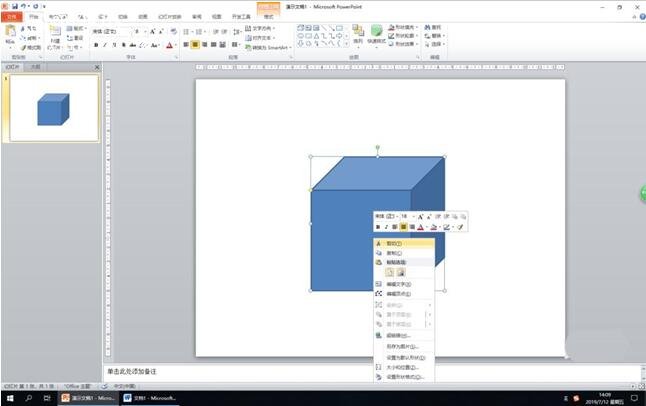Select the slide 1 thumbnail with the blue cube
This screenshot has width=646, height=406.
click(x=54, y=108)
